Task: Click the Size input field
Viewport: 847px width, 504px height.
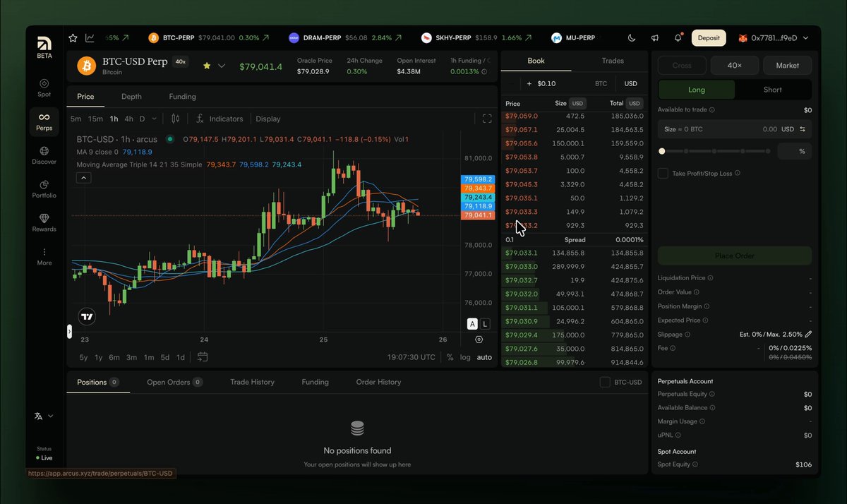Action: pos(735,129)
